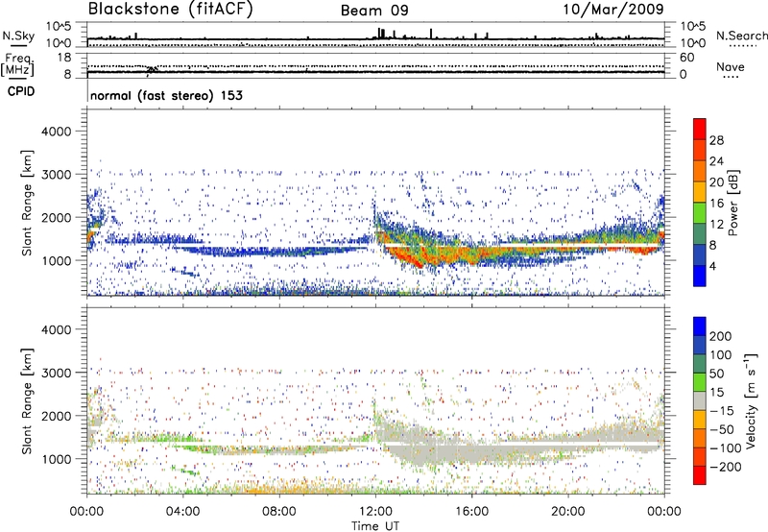This screenshot has width=768, height=532.
Task: Click the '-15' velocity colorbar tick
Action: (722, 411)
